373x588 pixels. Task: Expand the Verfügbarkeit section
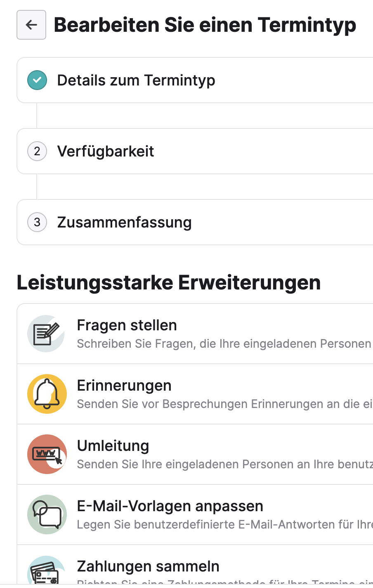pos(195,151)
